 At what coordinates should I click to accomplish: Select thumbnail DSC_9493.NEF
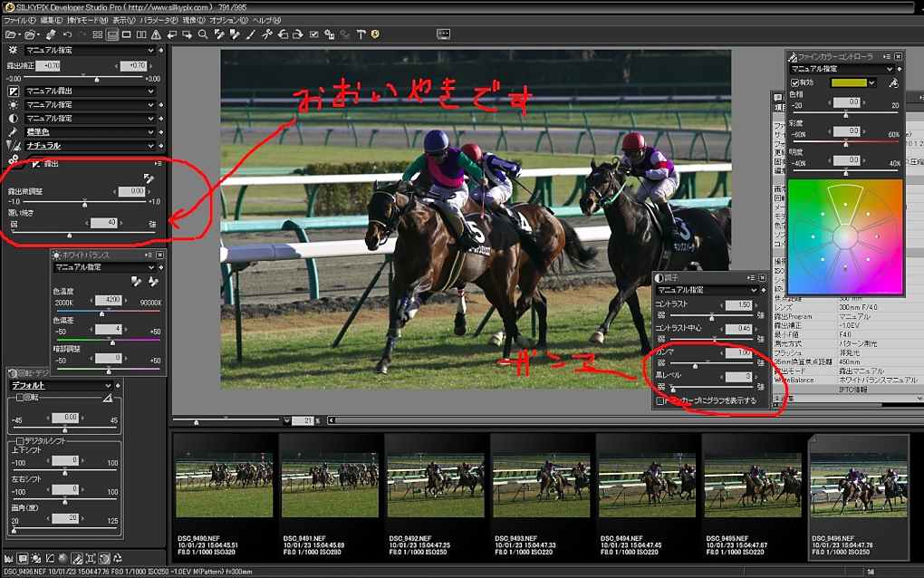pyautogui.click(x=542, y=496)
